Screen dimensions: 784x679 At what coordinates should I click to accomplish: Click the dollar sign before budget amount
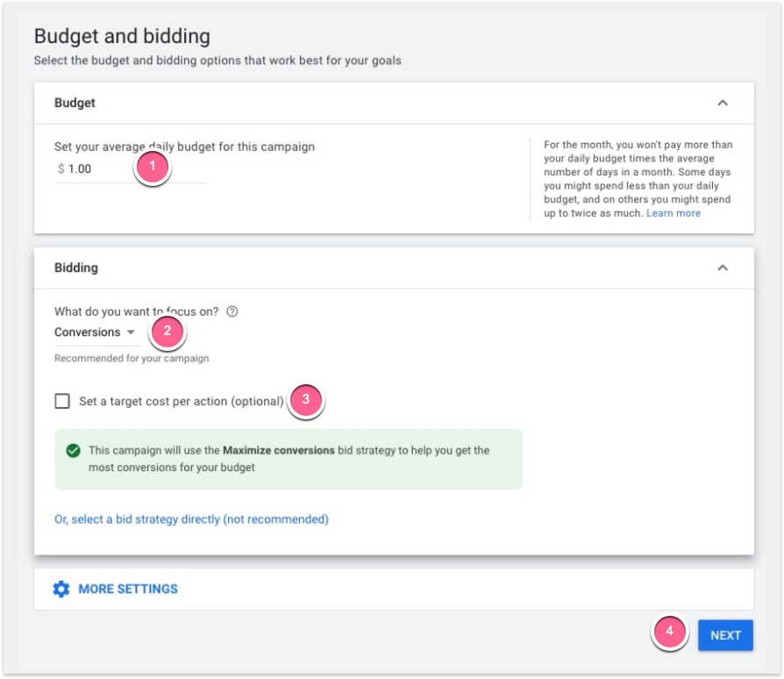tap(61, 168)
